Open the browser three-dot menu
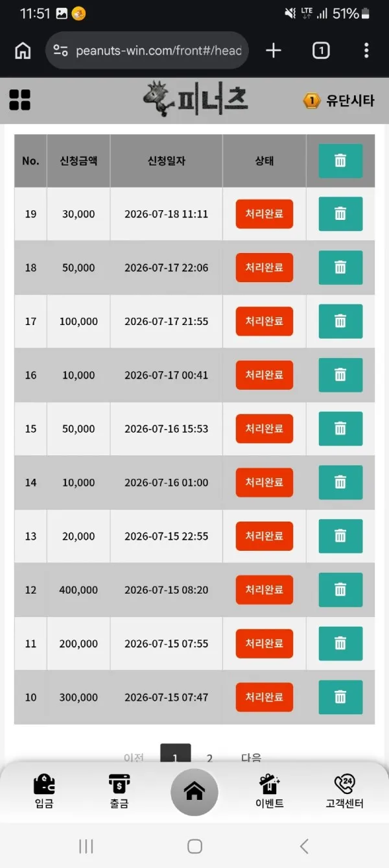 366,51
